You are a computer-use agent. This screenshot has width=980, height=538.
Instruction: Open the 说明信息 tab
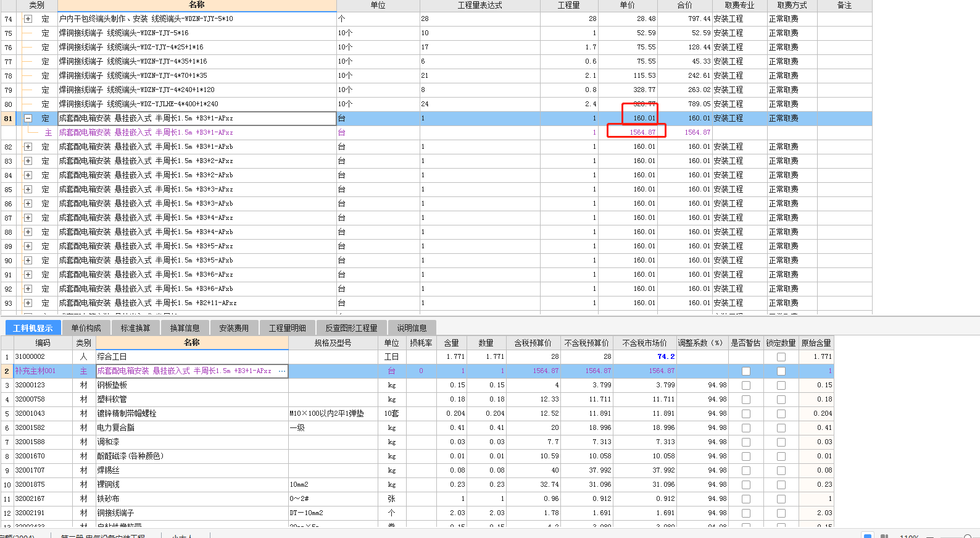pos(412,328)
